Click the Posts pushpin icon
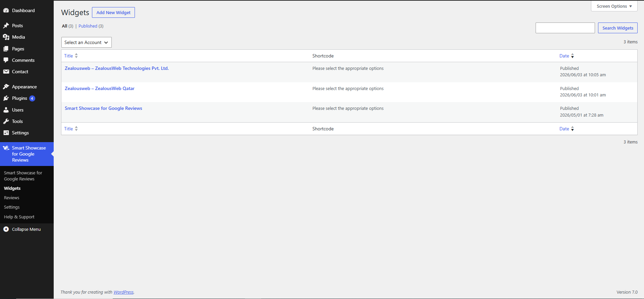Screen dimensions: 644x299 (6, 26)
